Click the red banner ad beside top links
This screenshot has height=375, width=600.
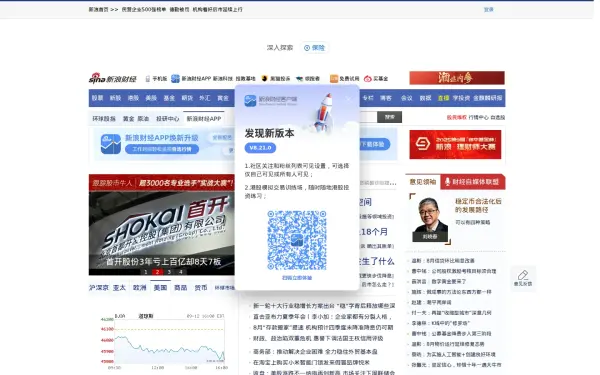457,78
